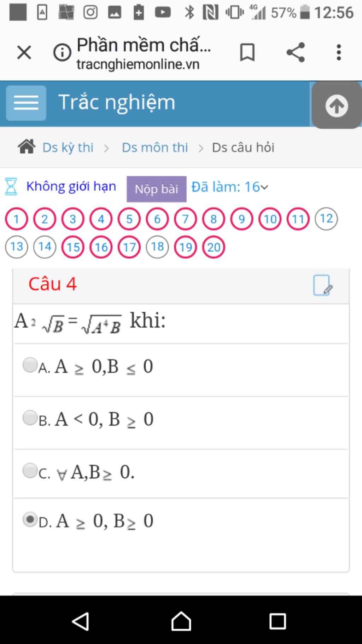This screenshot has width=362, height=644.
Task: Open the home icon in breadcrumb
Action: pos(27,146)
